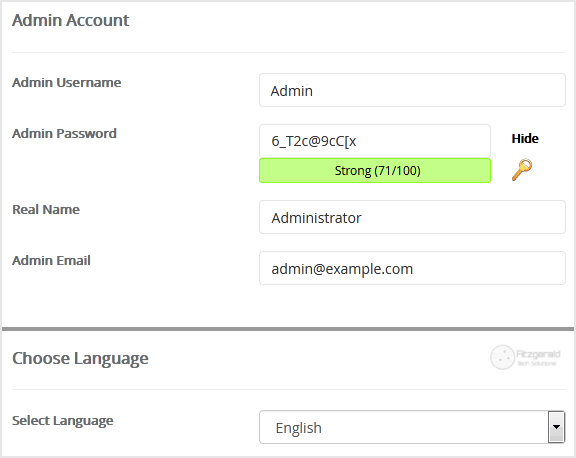Click the Administrator text in Real Name
Screen dimensions: 576x458
click(x=316, y=218)
